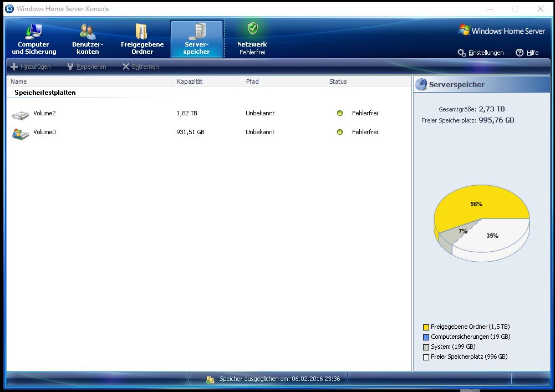Click the gray System legend swatch
Screen dimensions: 555x392
tap(426, 347)
